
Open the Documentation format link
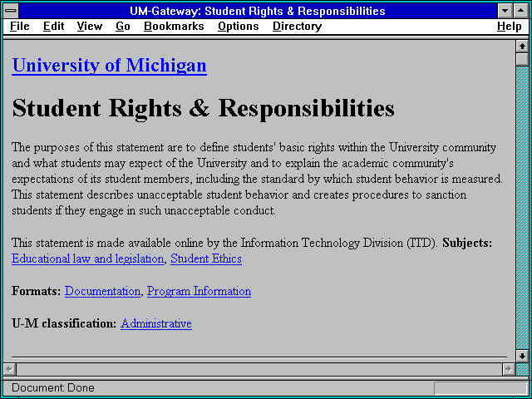click(102, 291)
